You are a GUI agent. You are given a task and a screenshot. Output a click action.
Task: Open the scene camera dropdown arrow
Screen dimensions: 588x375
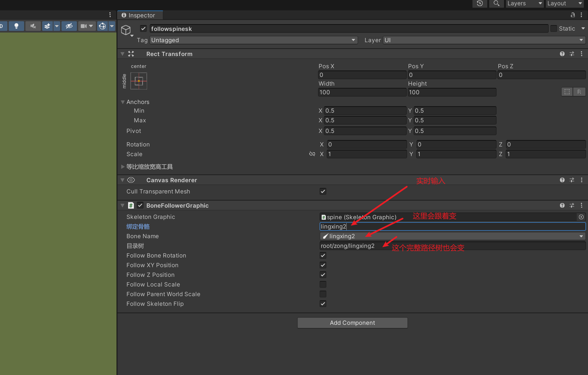tap(91, 26)
